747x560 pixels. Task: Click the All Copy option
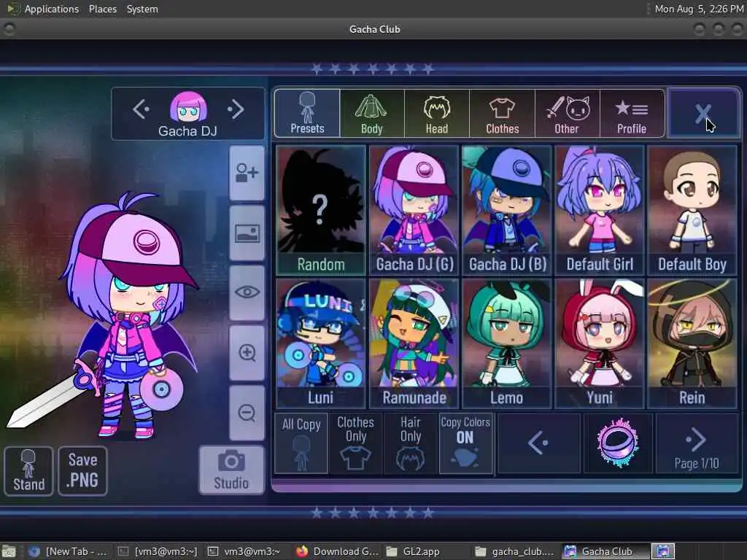click(x=301, y=443)
